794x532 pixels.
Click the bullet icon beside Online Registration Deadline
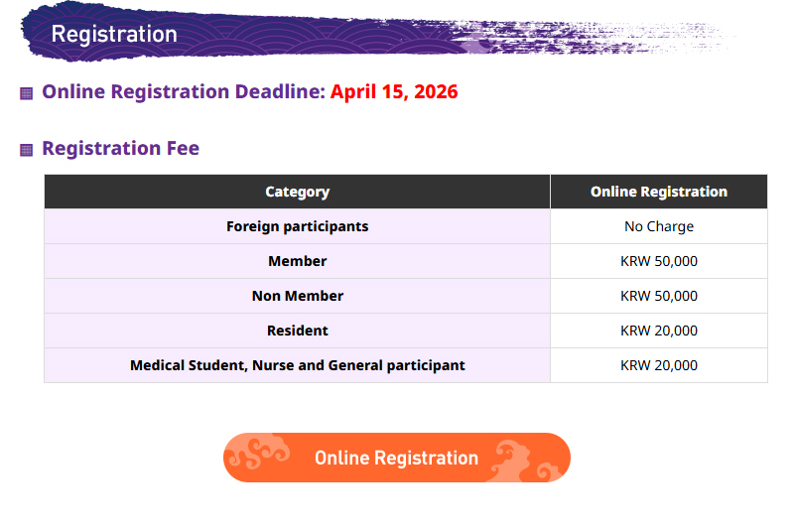click(x=27, y=93)
